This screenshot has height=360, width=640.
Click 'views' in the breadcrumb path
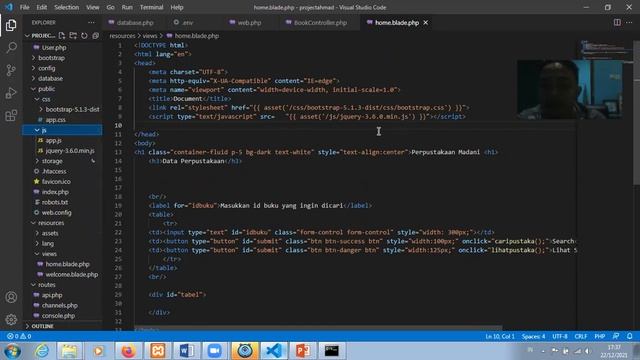149,36
